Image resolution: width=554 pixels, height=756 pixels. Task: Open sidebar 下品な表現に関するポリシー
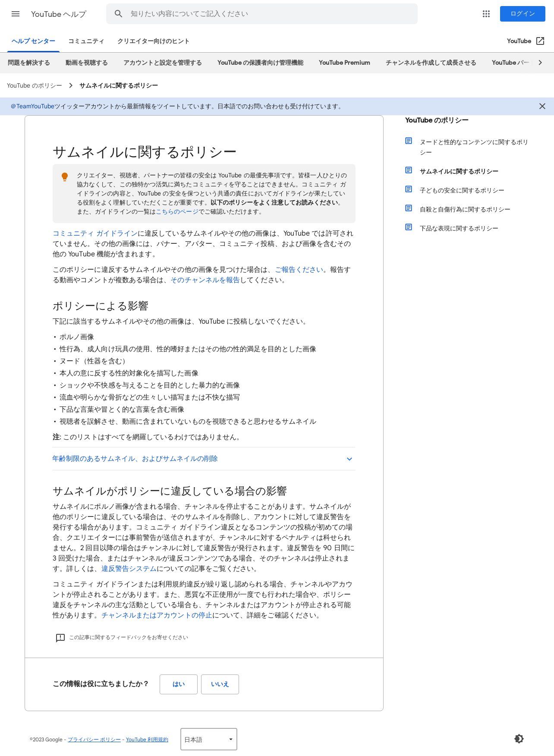click(x=459, y=228)
